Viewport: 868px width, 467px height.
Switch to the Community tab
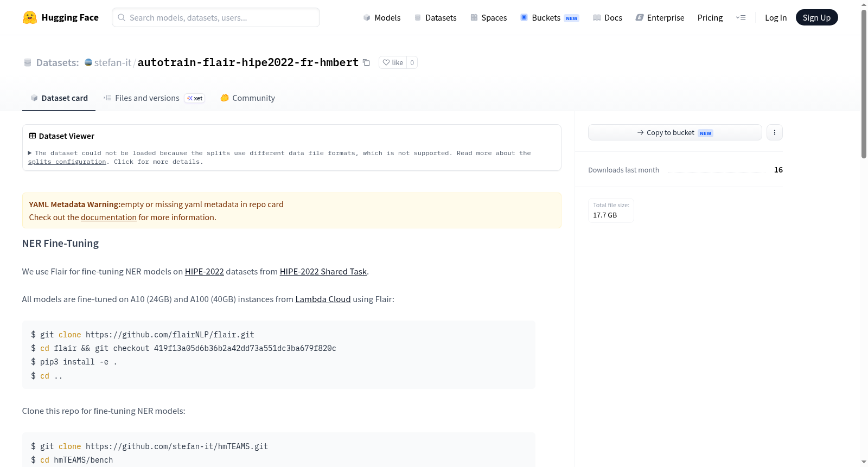247,98
